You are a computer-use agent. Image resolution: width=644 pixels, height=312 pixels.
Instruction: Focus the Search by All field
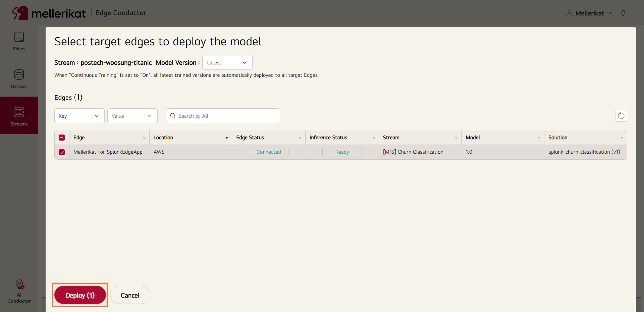pyautogui.click(x=223, y=116)
